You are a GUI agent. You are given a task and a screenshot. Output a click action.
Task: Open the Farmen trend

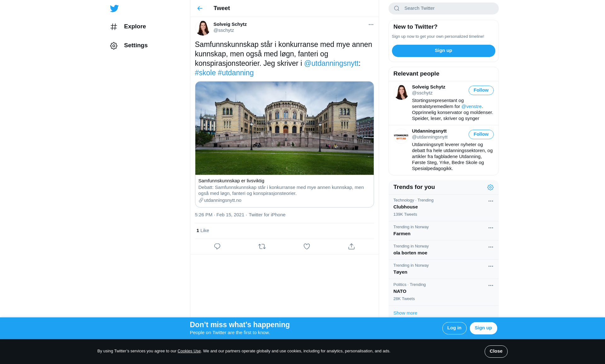[443, 231]
